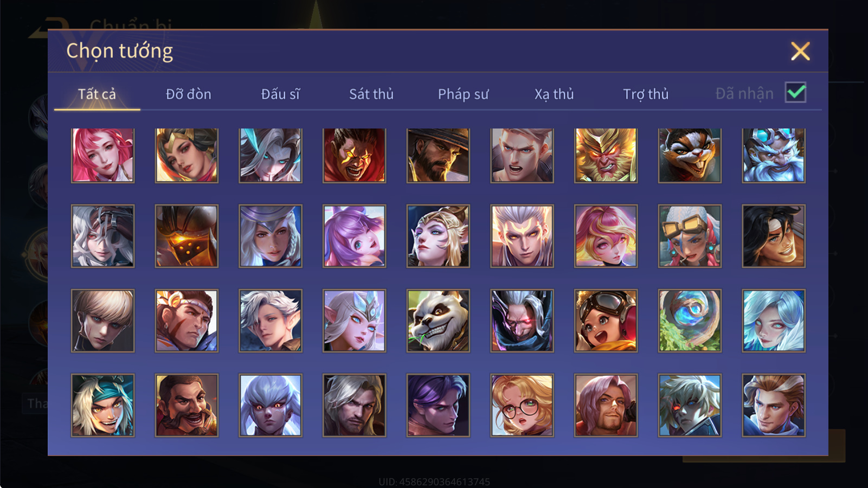Pick the armored helmet hero with glowing visor
868x488 pixels.
[x=187, y=236]
